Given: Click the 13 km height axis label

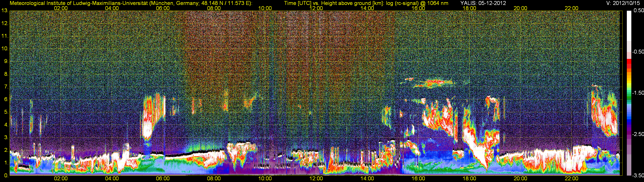Looking at the screenshot, I should point(5,11).
